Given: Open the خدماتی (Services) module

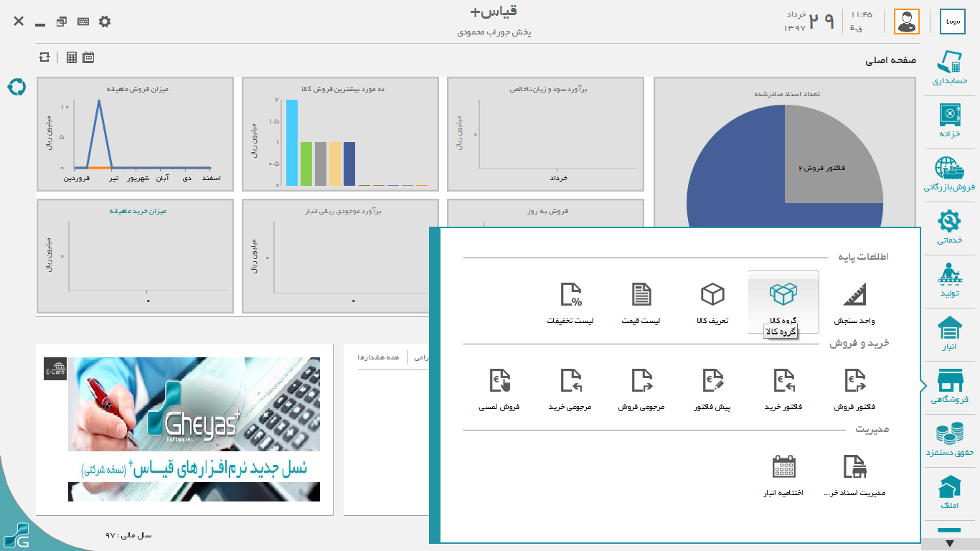Looking at the screenshot, I should coord(950,227).
